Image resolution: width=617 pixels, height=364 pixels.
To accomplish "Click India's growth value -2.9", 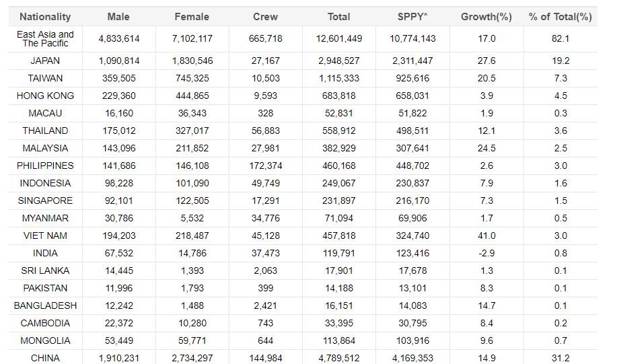I will click(x=486, y=253).
